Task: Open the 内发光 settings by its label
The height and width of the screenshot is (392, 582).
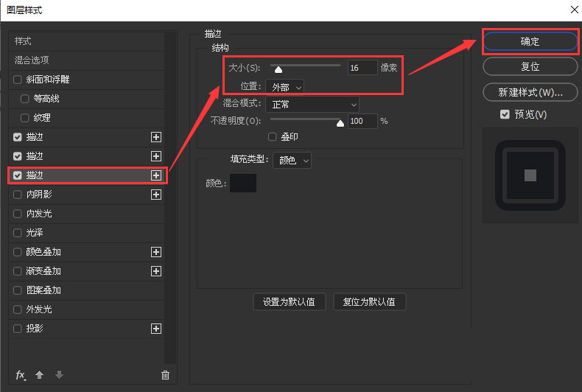Action: click(39, 214)
